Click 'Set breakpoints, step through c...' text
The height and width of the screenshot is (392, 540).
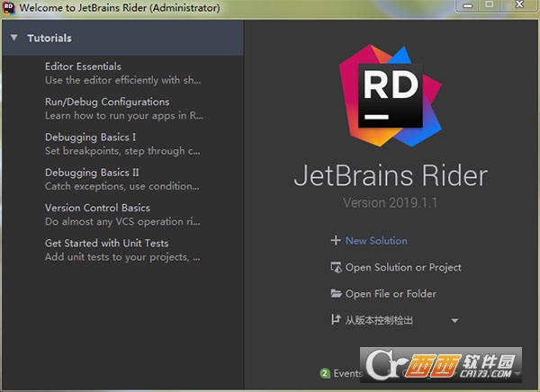(122, 151)
